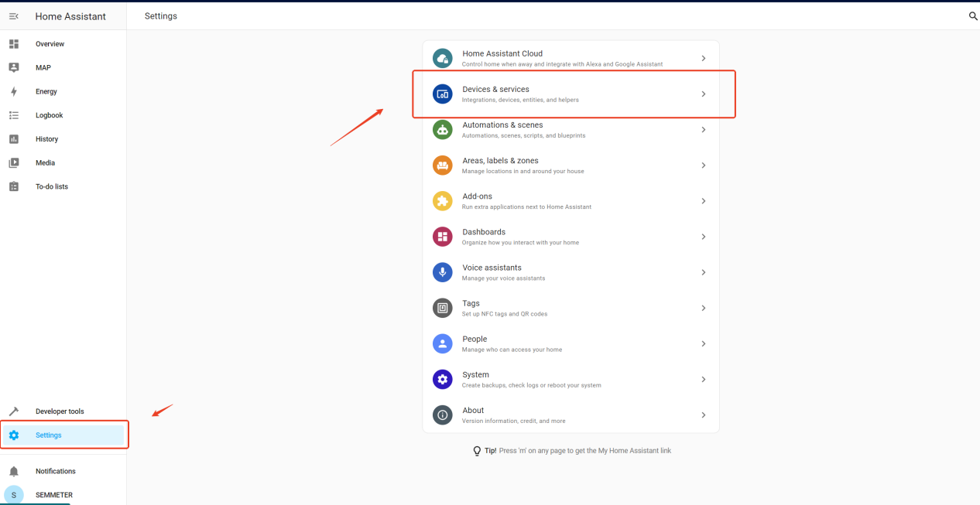
Task: Click the MAP sidebar icon
Action: 13,68
